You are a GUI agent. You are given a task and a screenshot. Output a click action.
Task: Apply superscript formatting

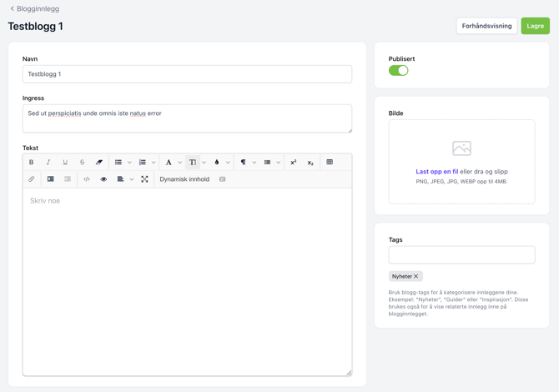click(294, 163)
